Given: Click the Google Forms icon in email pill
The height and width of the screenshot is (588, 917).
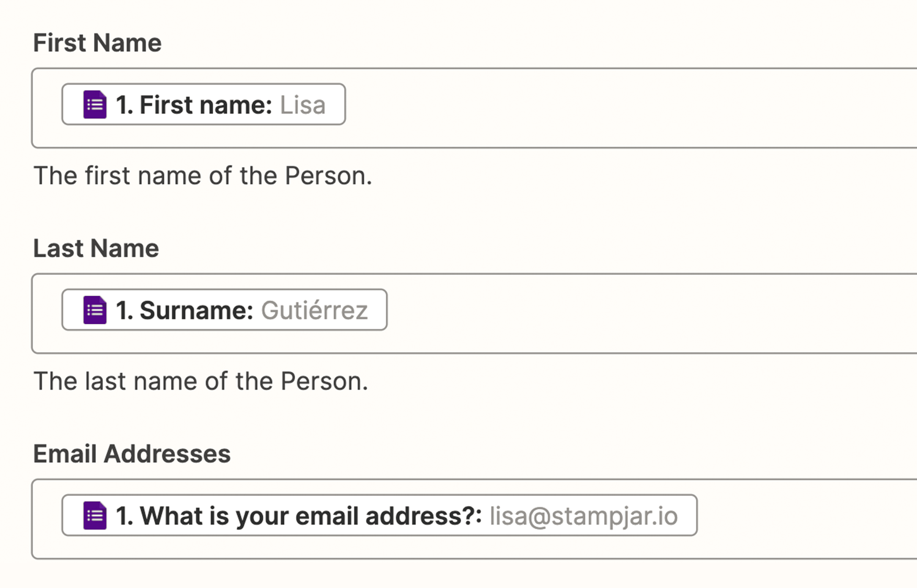Looking at the screenshot, I should point(95,515).
